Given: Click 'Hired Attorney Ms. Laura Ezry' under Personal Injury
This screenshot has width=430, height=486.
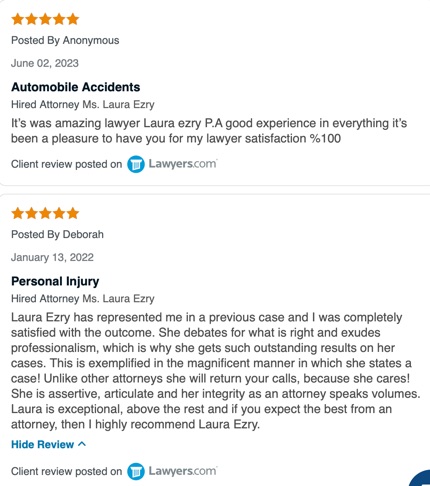Looking at the screenshot, I should tap(83, 299).
